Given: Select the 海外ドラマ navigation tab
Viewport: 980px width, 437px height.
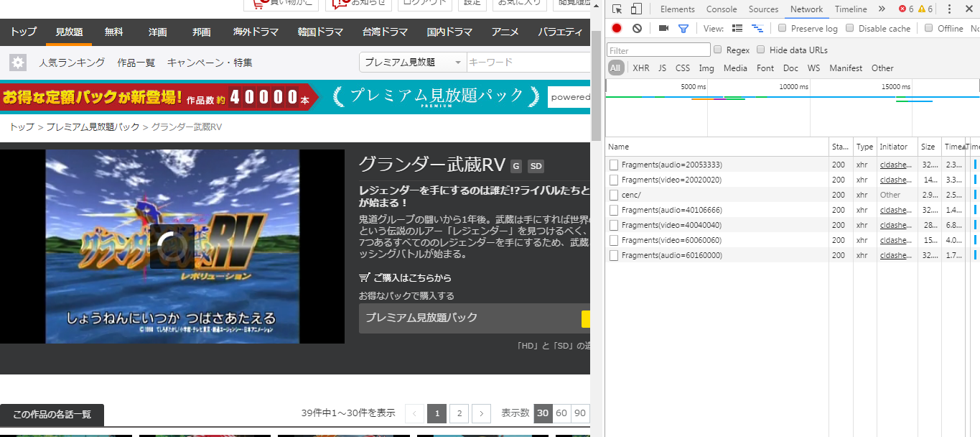Looking at the screenshot, I should point(255,32).
